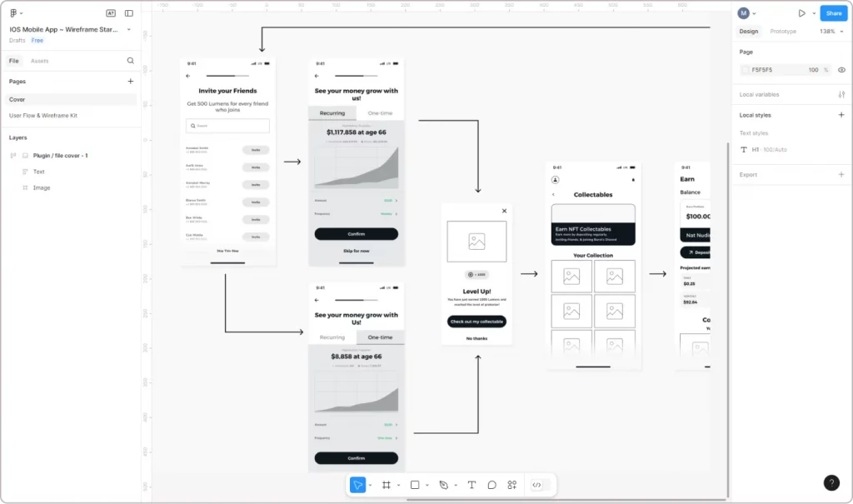853x504 pixels.
Task: Select the Comment tool
Action: tap(491, 485)
